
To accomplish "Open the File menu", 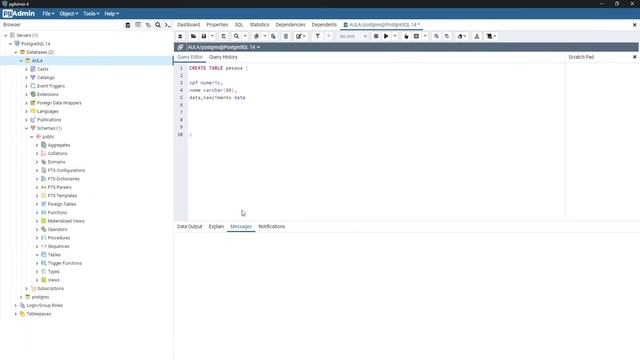I will 48,13.
